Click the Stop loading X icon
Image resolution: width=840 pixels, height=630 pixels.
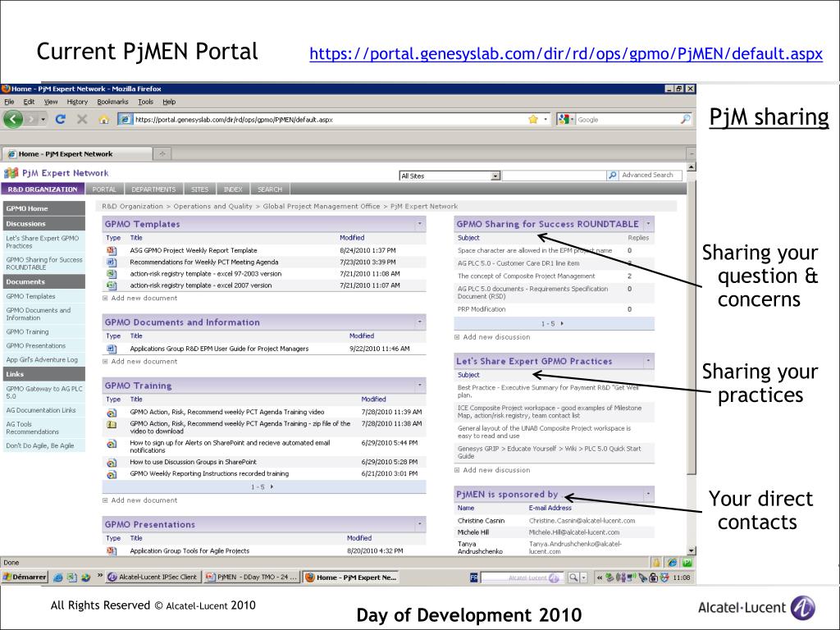pos(82,119)
